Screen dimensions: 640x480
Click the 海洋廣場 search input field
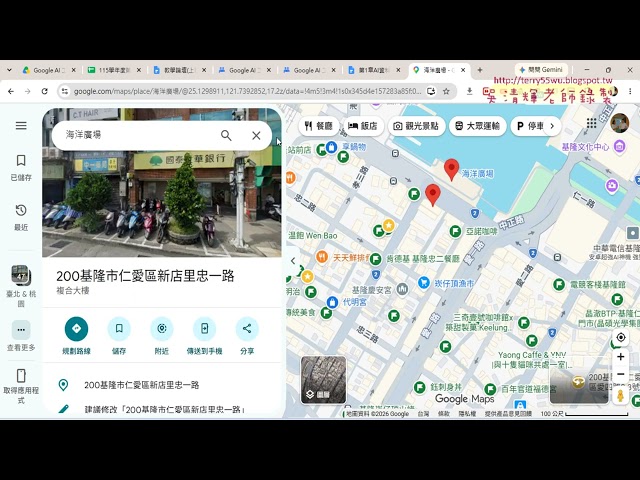139,135
